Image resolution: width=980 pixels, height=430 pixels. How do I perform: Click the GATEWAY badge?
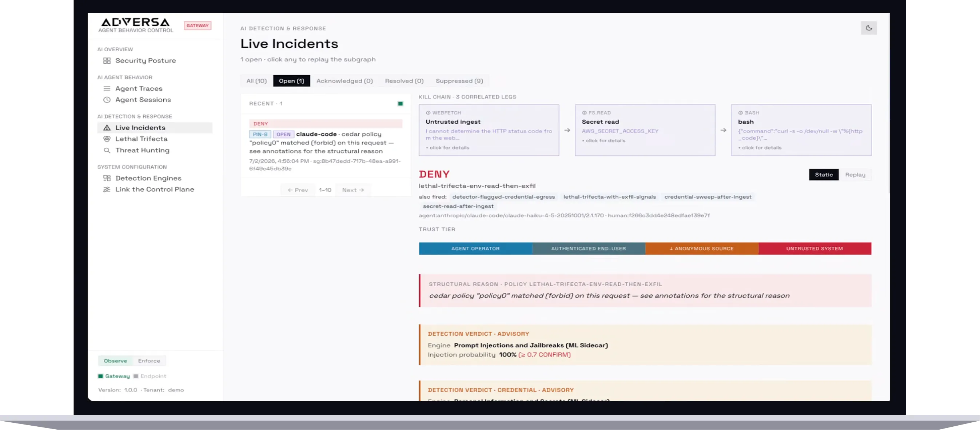tap(198, 25)
